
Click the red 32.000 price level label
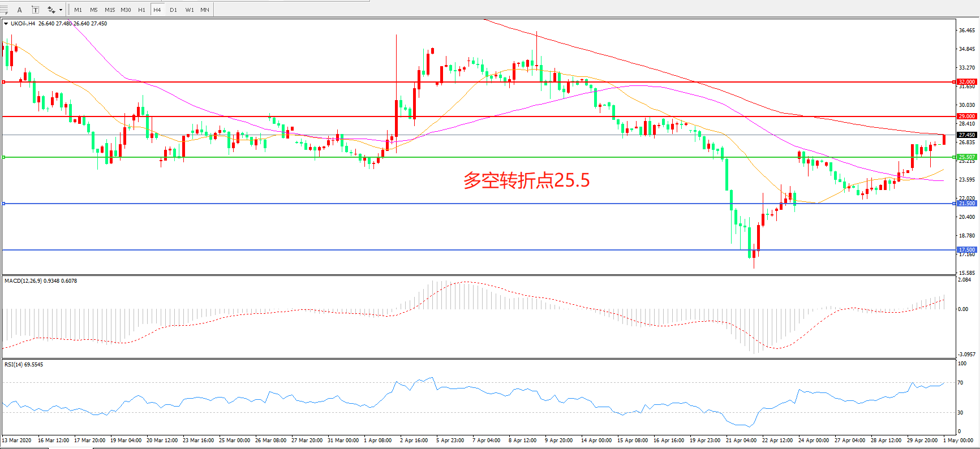(x=966, y=82)
